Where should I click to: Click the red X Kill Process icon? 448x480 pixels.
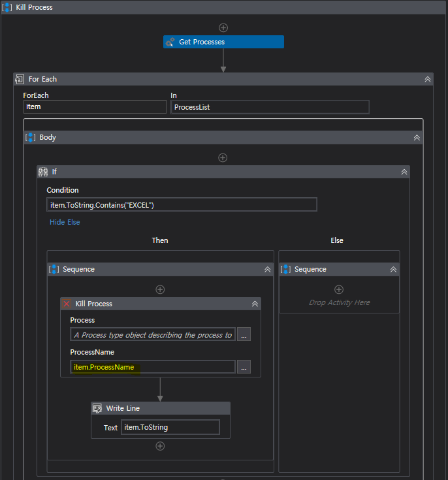pos(67,304)
